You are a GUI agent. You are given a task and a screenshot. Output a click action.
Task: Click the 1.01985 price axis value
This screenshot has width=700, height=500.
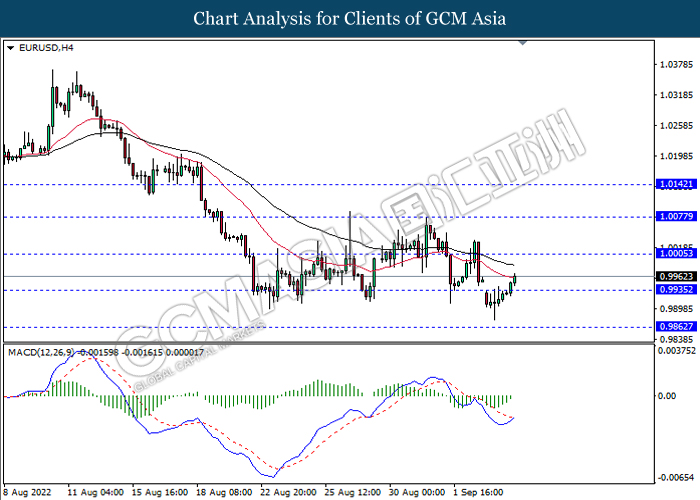676,156
